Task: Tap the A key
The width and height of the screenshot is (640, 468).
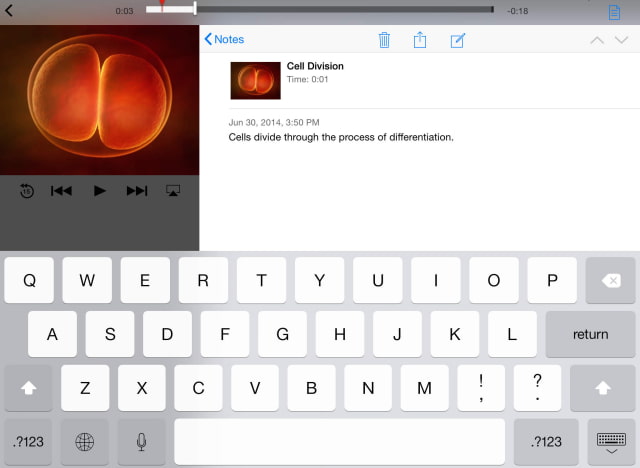Action: coord(52,334)
